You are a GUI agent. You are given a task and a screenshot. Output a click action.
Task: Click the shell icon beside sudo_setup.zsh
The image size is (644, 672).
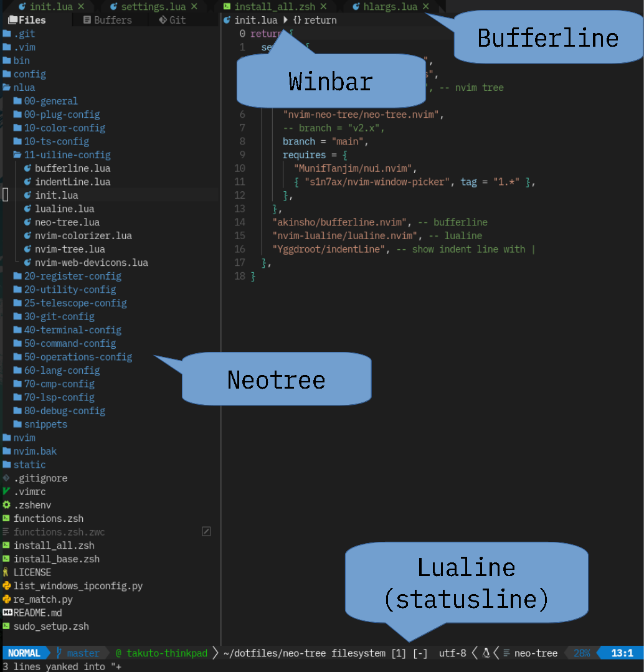(6, 626)
